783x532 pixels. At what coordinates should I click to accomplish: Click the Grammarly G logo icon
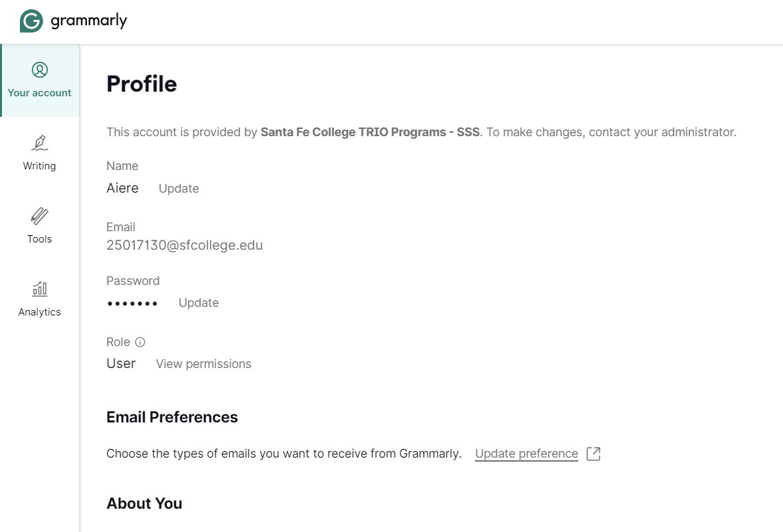[x=31, y=21]
